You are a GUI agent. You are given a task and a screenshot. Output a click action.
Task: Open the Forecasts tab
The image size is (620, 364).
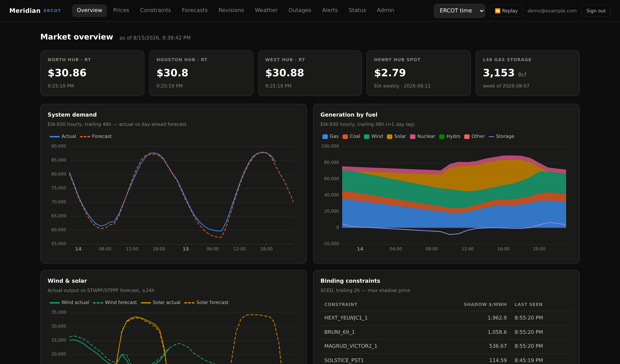(195, 10)
